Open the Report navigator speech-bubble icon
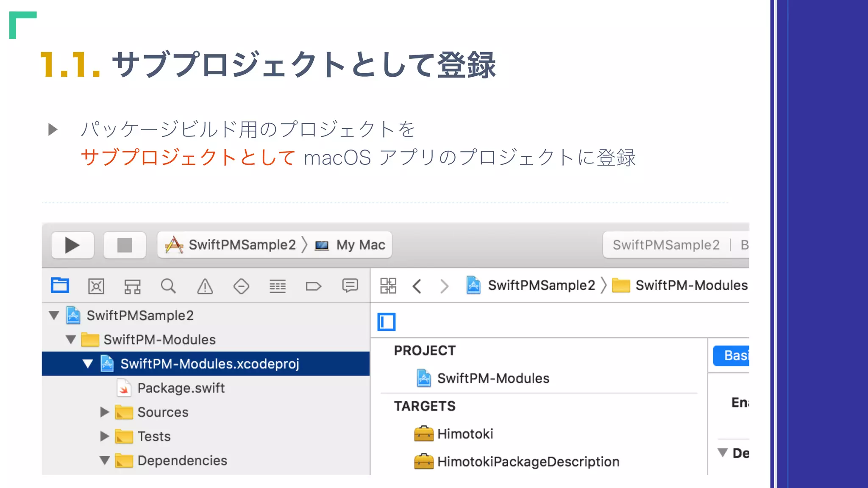The image size is (868, 488). point(350,286)
